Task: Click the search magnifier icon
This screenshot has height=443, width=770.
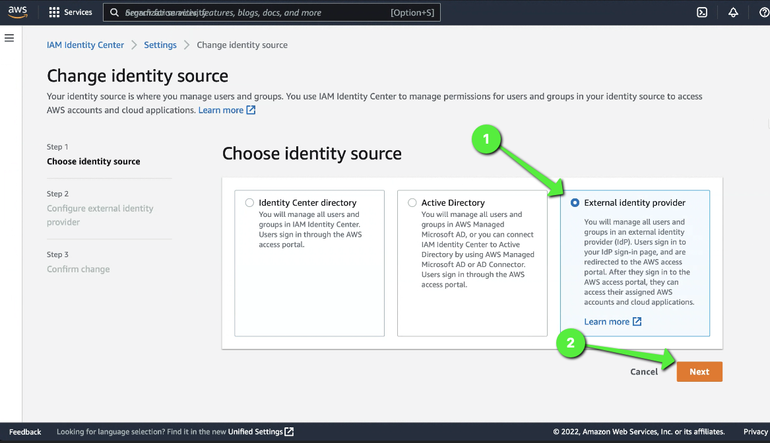Action: [x=114, y=12]
